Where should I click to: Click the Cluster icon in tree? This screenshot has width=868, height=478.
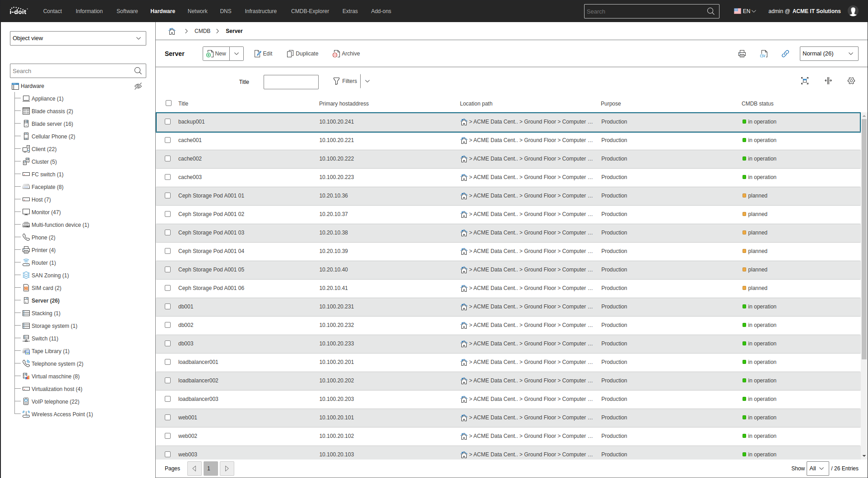pyautogui.click(x=26, y=161)
